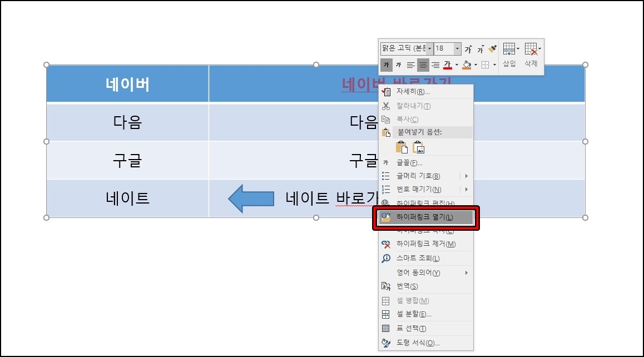Click the 네이버 바로가기 hyperlink in header row
The image size is (644, 357).
point(360,84)
